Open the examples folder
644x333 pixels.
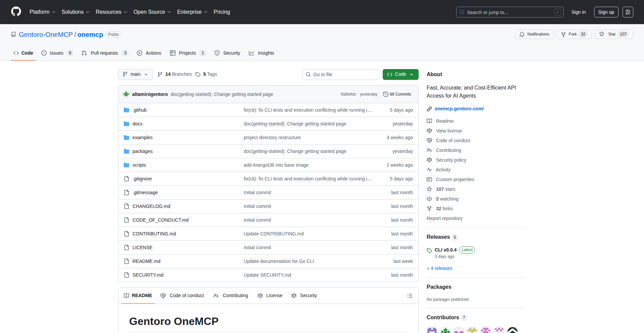click(x=143, y=137)
